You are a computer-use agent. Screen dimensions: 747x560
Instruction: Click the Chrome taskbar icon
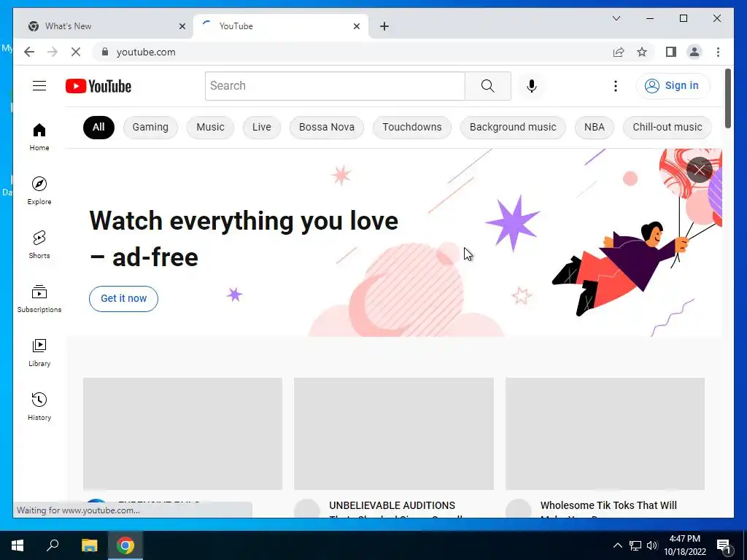coord(125,545)
